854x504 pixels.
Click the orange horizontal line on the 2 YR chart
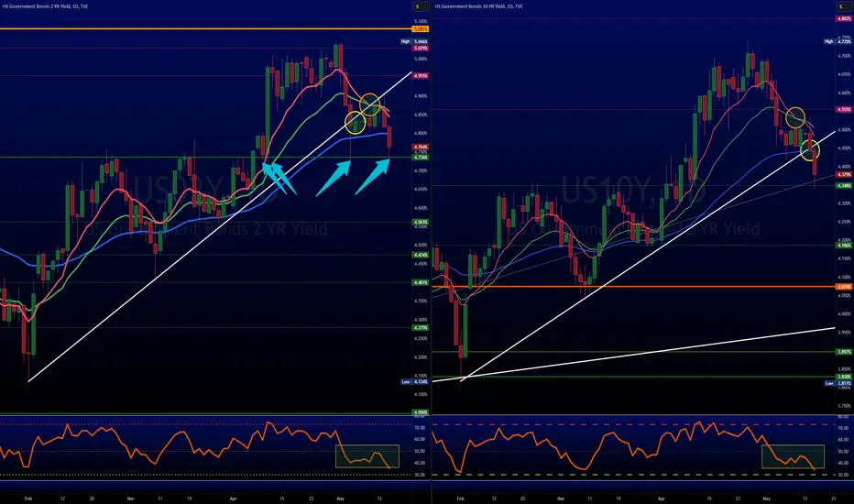(206, 29)
